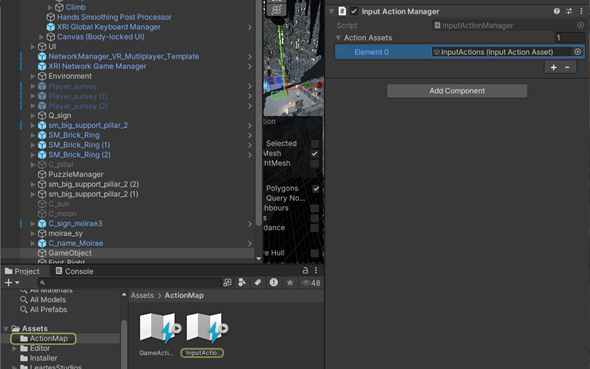Click the XRI Network Game Manager prefab icon
The image size is (590, 369).
coord(42,66)
